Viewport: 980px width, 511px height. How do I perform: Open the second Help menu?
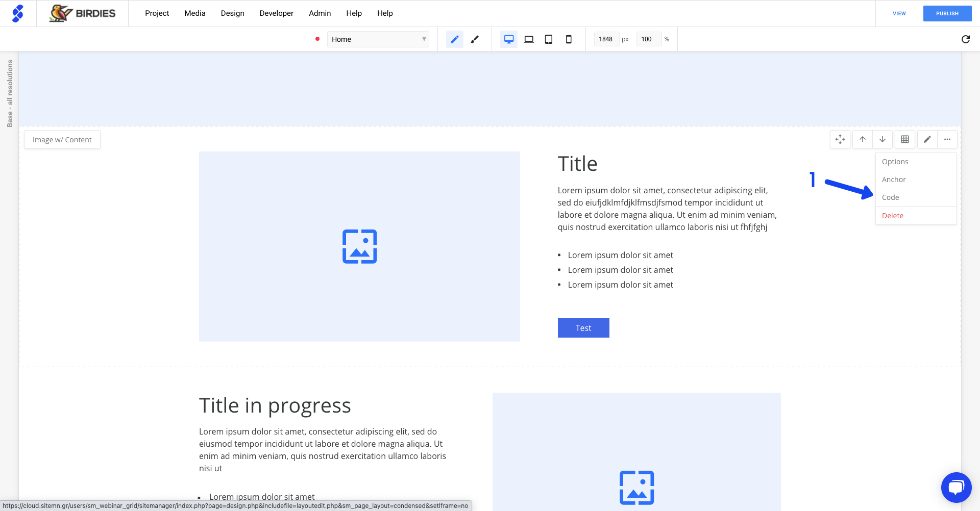point(385,13)
